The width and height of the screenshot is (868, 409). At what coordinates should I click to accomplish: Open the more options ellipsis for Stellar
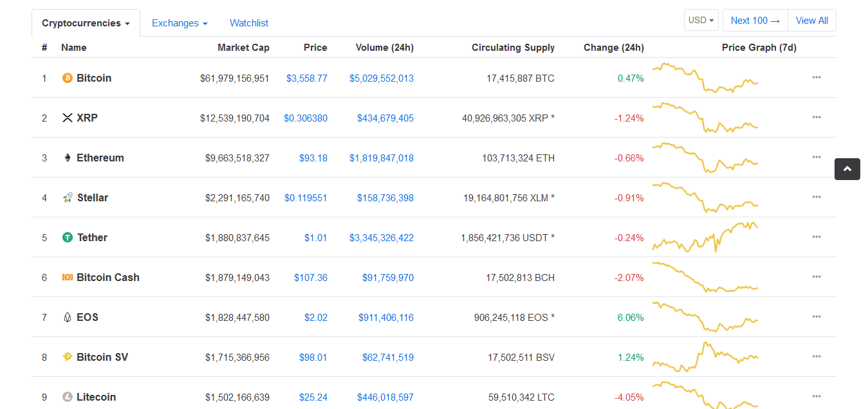(x=817, y=197)
